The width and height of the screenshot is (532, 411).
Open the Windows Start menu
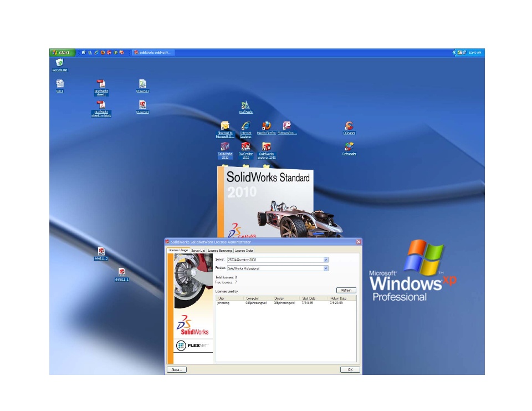tap(62, 53)
